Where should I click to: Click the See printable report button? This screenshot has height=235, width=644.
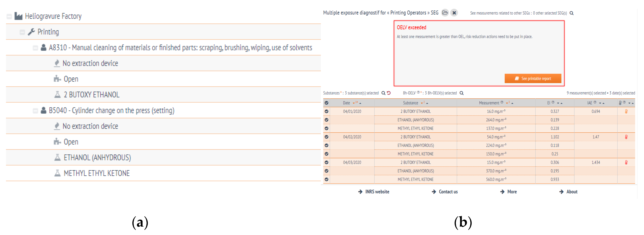tap(533, 79)
